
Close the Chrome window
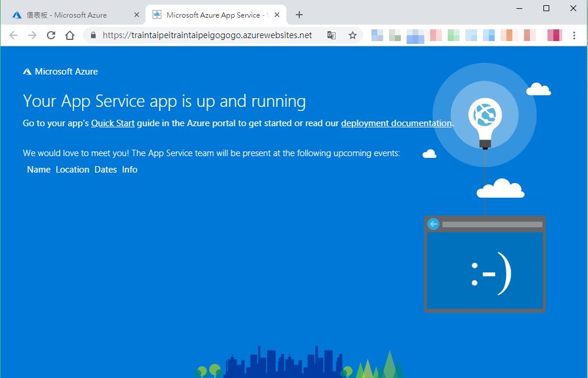pyautogui.click(x=573, y=8)
